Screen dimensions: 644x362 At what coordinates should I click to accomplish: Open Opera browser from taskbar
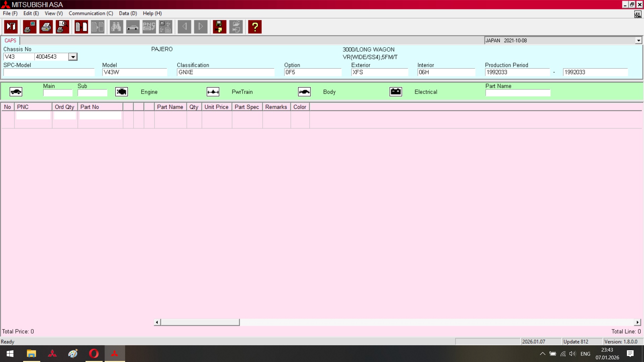(94, 354)
